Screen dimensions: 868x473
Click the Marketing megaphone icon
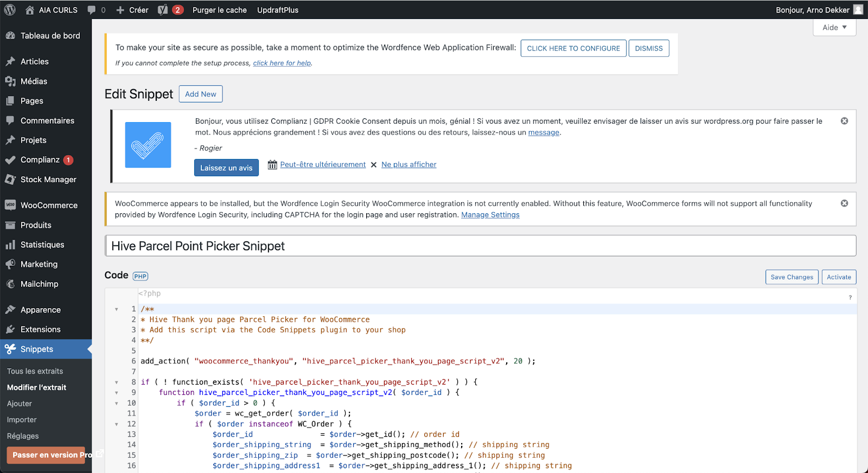pyautogui.click(x=10, y=264)
